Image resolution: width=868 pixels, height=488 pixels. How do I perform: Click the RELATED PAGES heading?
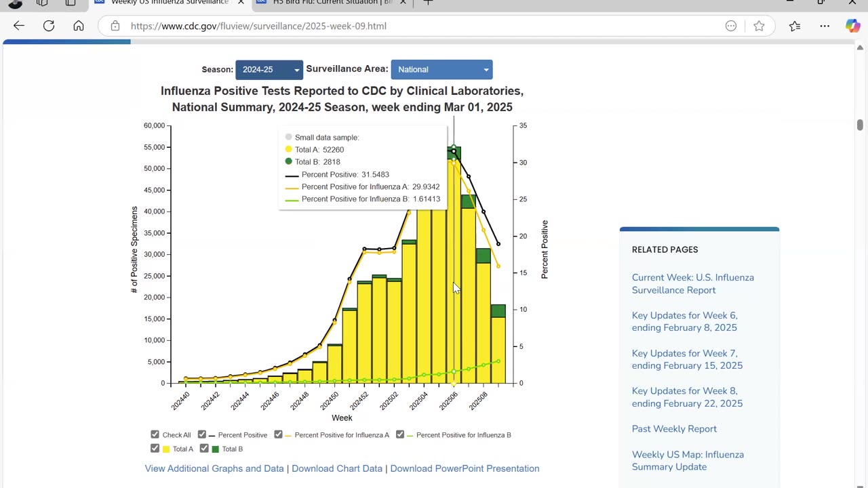(x=665, y=249)
